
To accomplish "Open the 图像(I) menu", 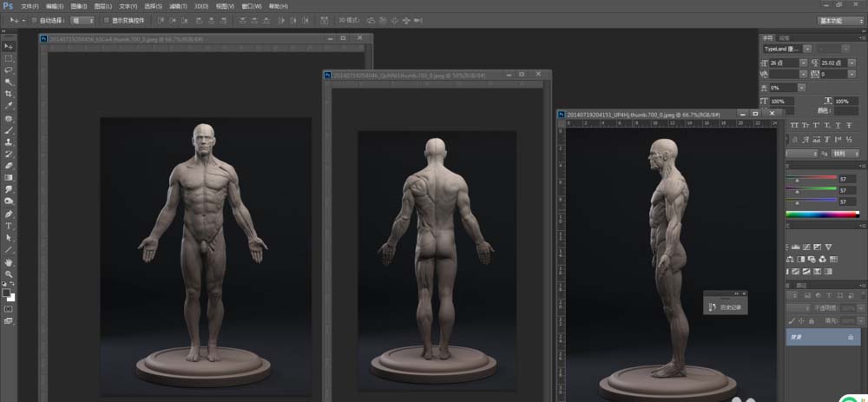I will [x=81, y=6].
